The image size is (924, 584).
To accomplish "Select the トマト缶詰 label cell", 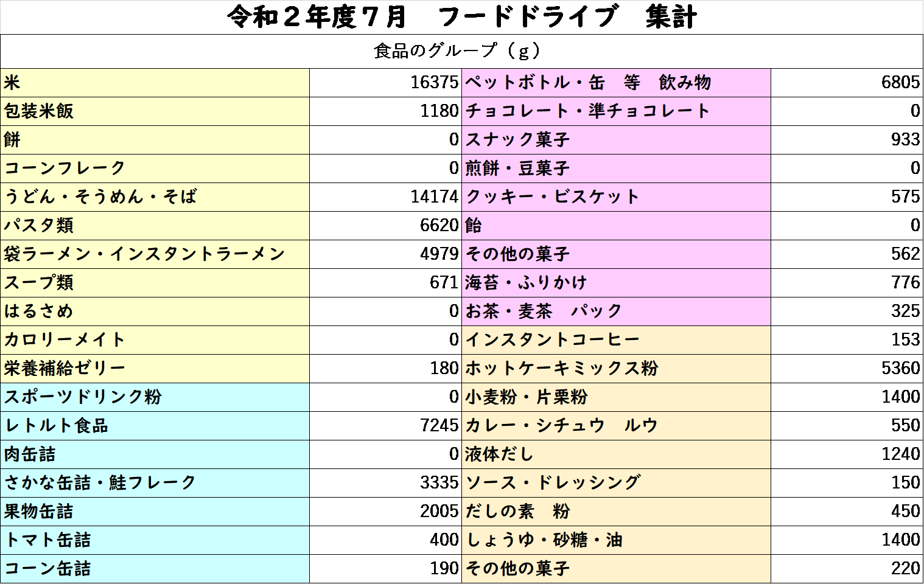I will coord(155,540).
